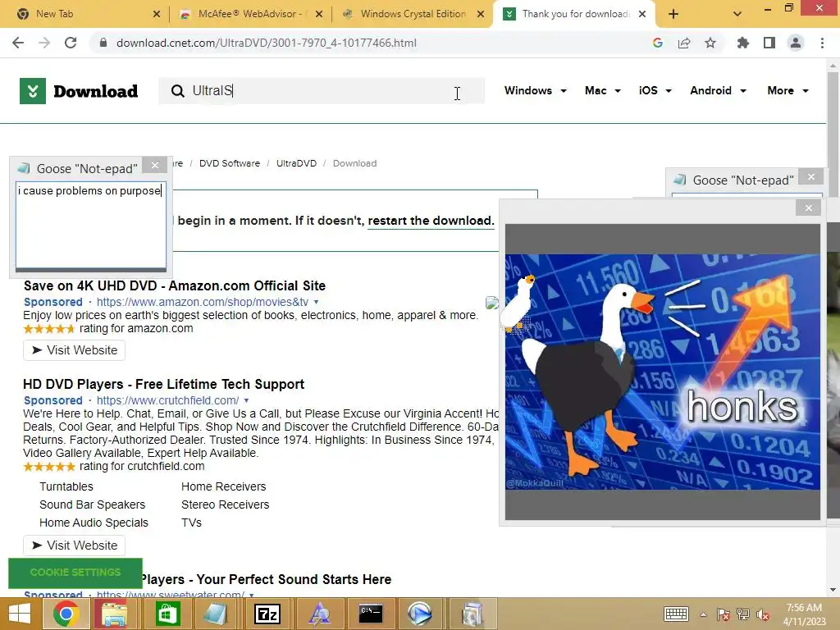Expand the Windows menu
Image resolution: width=840 pixels, height=630 pixels.
click(535, 90)
